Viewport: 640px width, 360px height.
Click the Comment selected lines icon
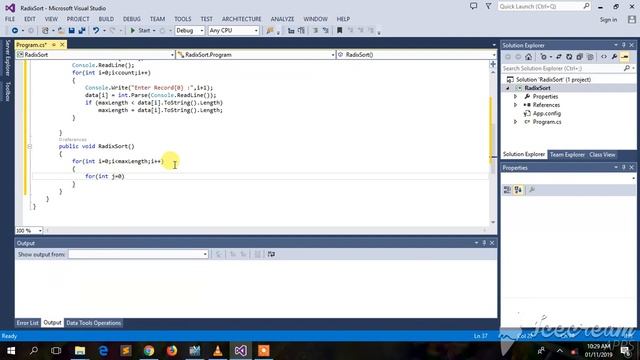point(316,31)
